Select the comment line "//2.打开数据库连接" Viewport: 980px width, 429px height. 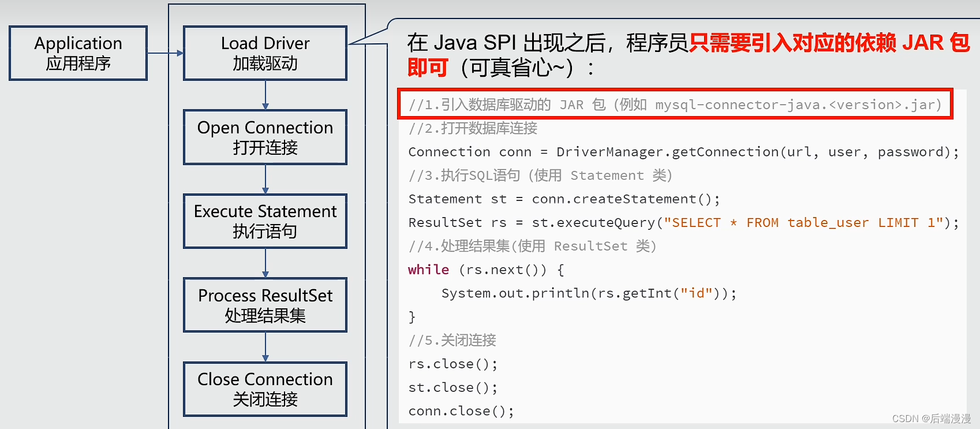473,128
